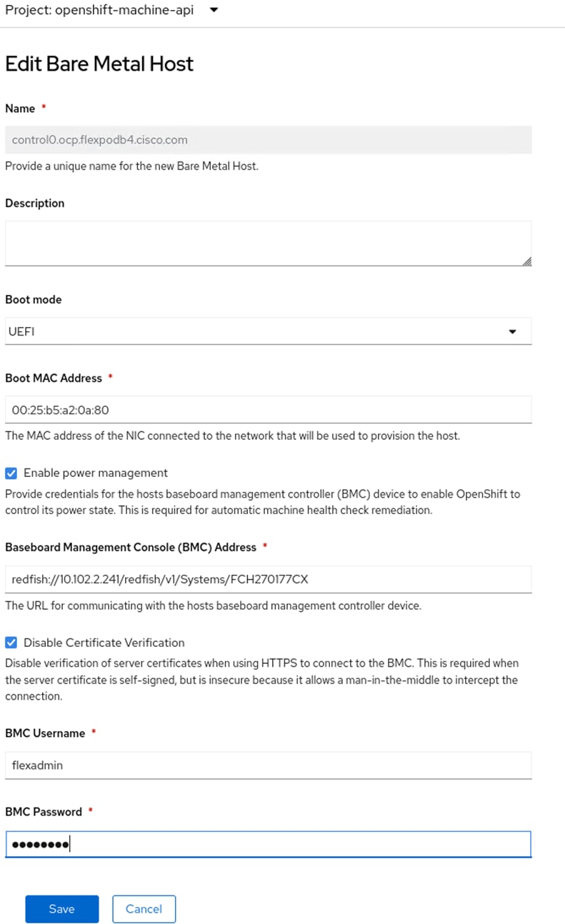Click the Boot MAC Address field
The image size is (565, 924).
269,410
